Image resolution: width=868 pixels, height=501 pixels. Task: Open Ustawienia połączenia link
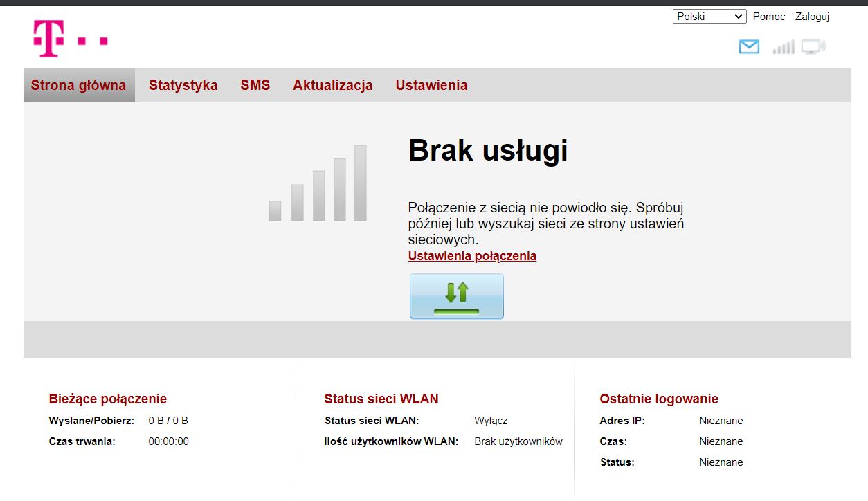[x=472, y=256]
